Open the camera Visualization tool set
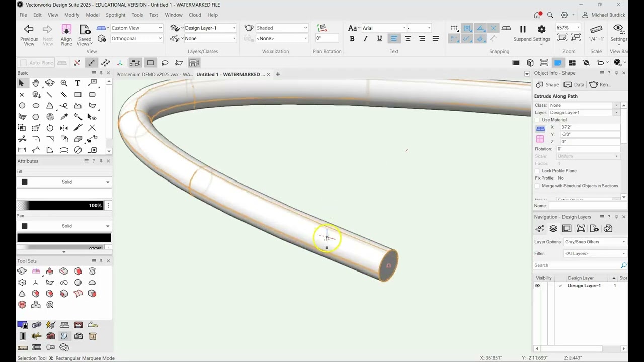The width and height of the screenshot is (644, 362). pyautogui.click(x=78, y=336)
